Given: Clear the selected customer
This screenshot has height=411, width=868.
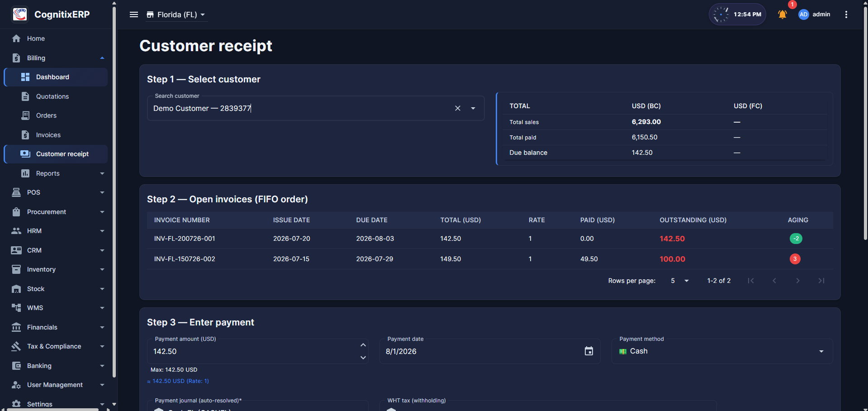Looking at the screenshot, I should (x=458, y=108).
